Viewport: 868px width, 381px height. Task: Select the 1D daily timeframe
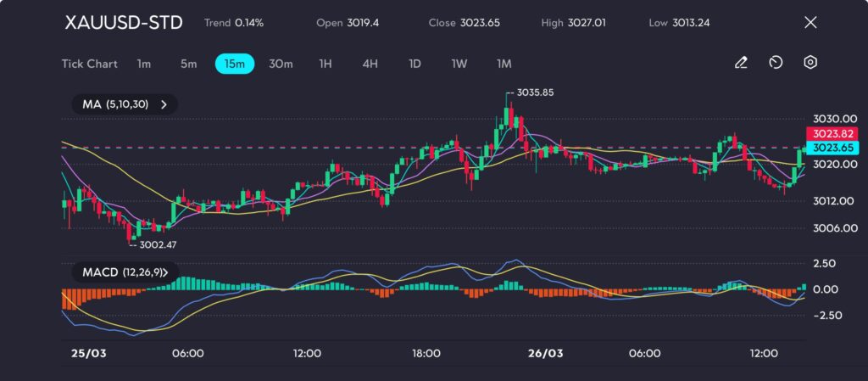point(415,64)
